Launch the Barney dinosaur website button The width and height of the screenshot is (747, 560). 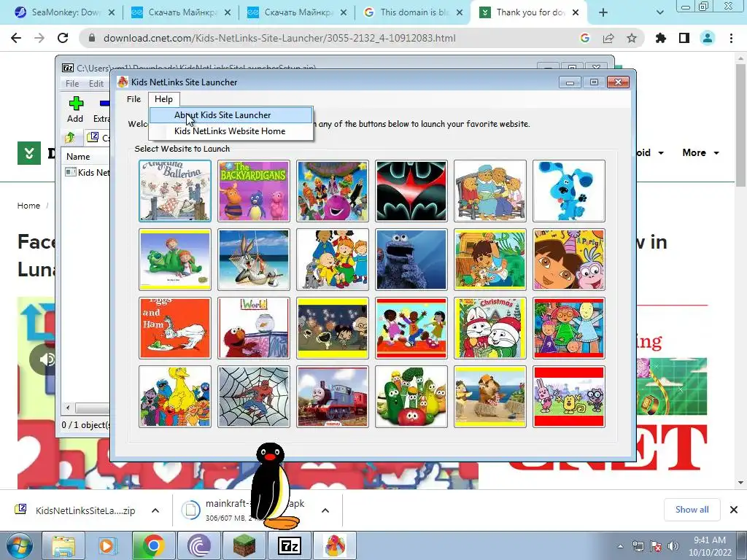click(333, 191)
